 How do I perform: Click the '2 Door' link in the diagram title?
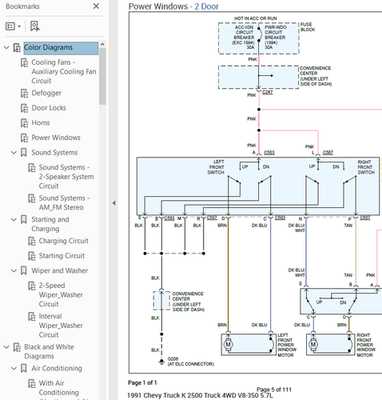click(206, 6)
